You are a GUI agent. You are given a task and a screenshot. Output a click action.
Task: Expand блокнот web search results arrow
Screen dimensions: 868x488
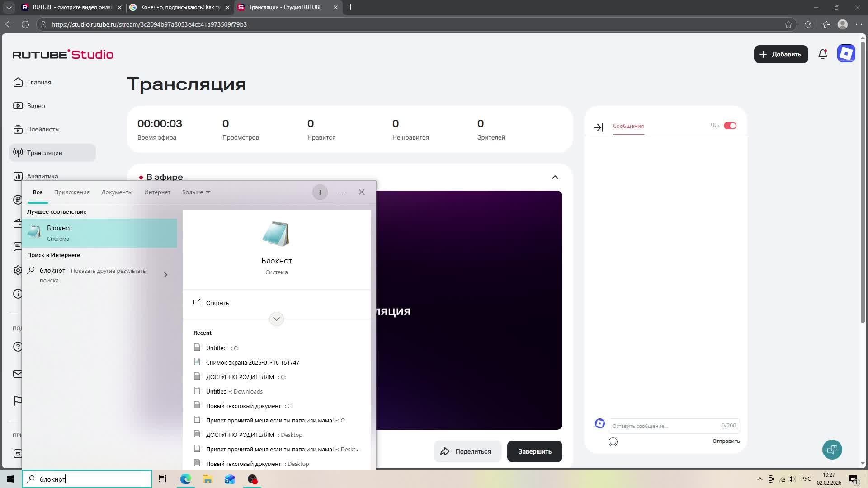[x=165, y=275]
